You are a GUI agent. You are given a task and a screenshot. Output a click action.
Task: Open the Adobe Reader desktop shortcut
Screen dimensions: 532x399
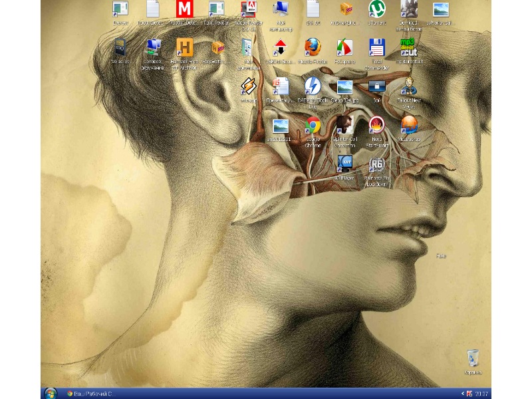[x=249, y=9]
